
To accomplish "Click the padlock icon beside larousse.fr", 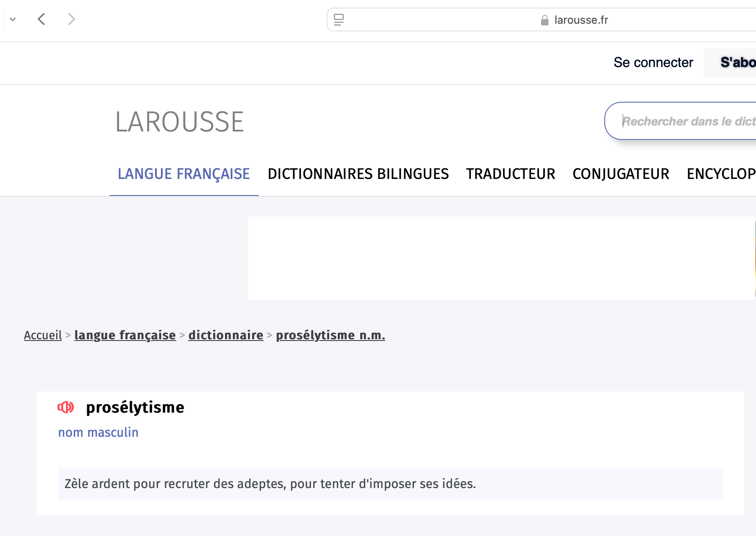I will (545, 20).
